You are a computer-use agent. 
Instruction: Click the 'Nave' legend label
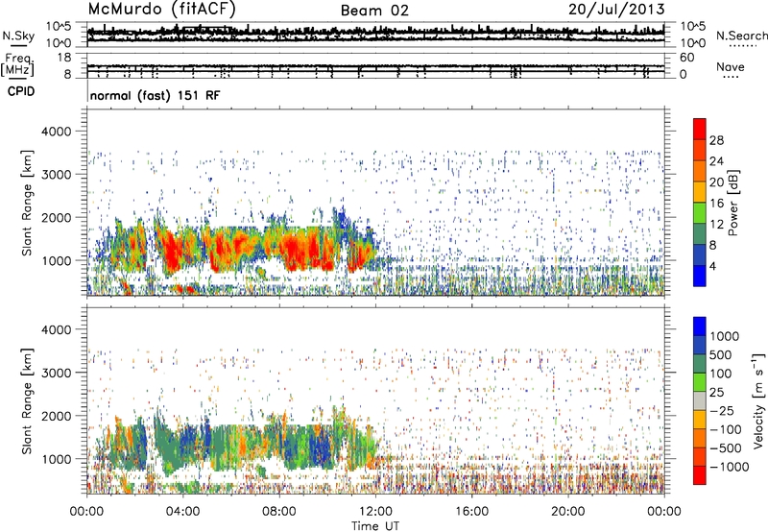(x=730, y=67)
